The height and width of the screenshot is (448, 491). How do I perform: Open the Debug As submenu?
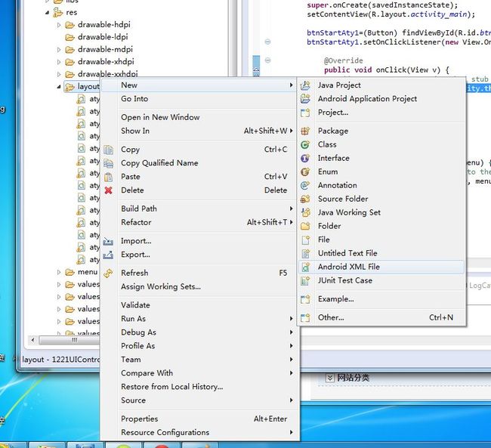(x=199, y=332)
